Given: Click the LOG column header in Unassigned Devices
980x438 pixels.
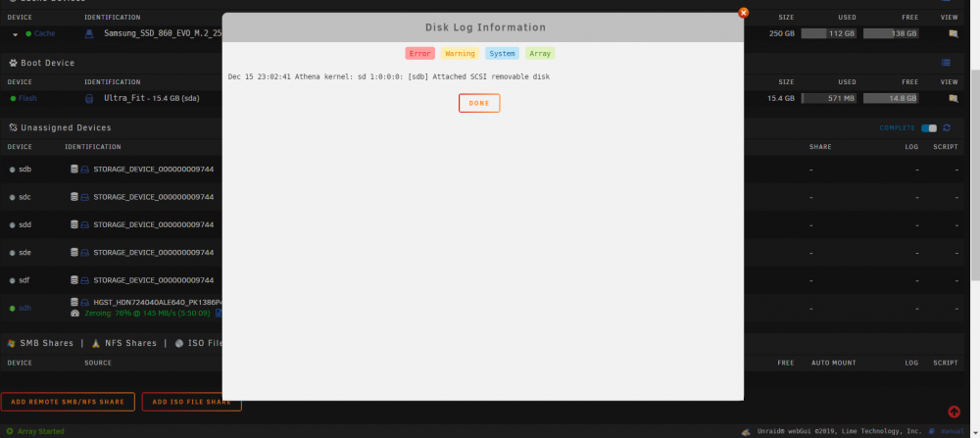Looking at the screenshot, I should tap(911, 147).
